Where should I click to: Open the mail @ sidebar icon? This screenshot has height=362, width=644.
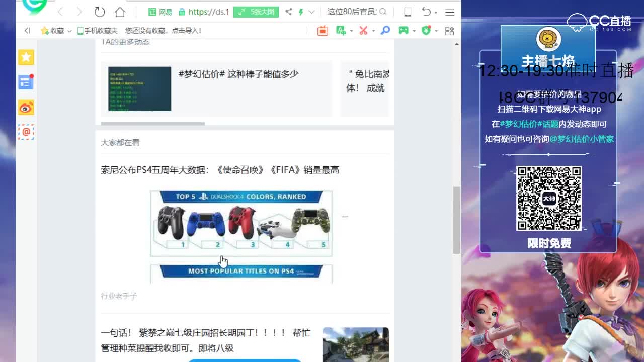click(26, 132)
